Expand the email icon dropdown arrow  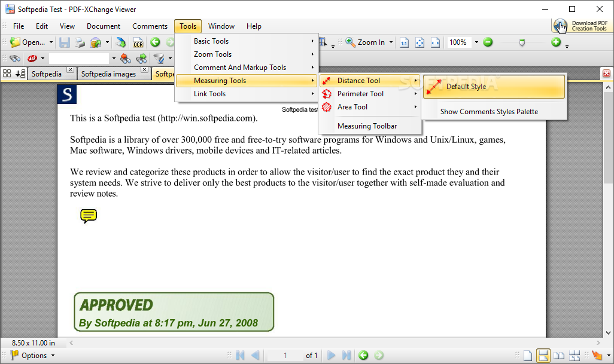click(107, 42)
